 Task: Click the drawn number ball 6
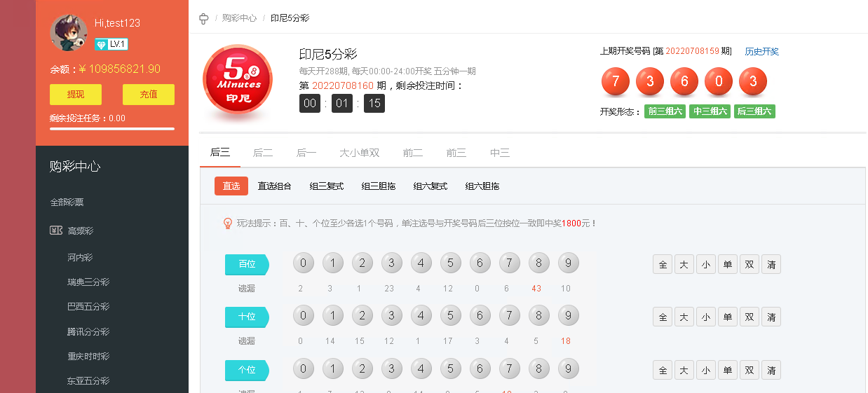[684, 82]
